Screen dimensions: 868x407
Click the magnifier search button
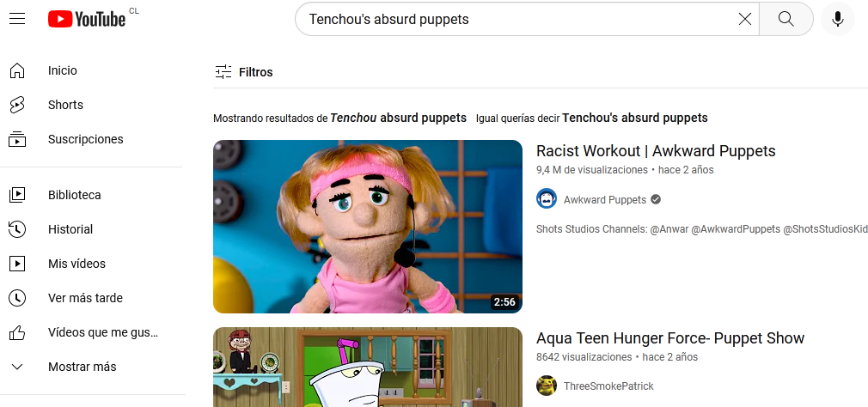click(x=786, y=19)
